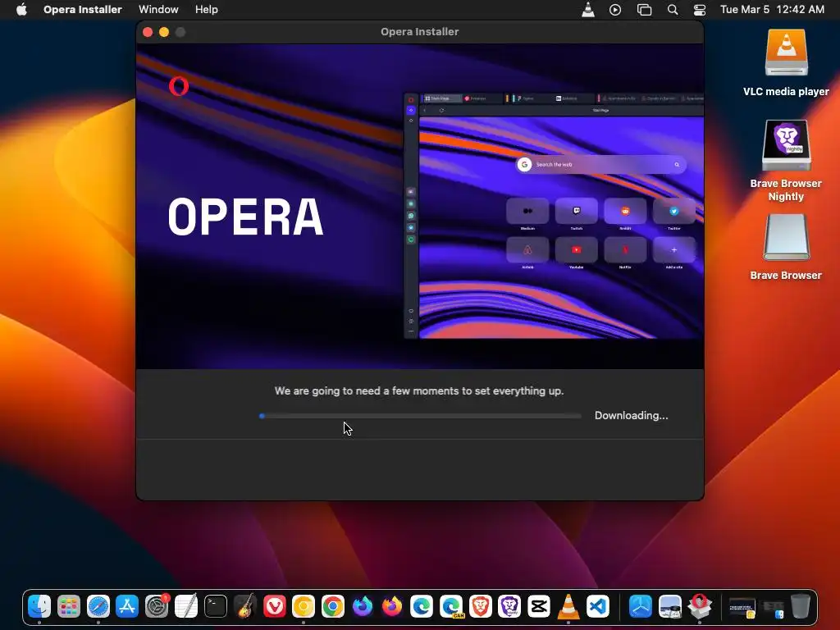Launch the purple Brave Nightly Dock icon
This screenshot has height=630, width=840.
[509, 606]
